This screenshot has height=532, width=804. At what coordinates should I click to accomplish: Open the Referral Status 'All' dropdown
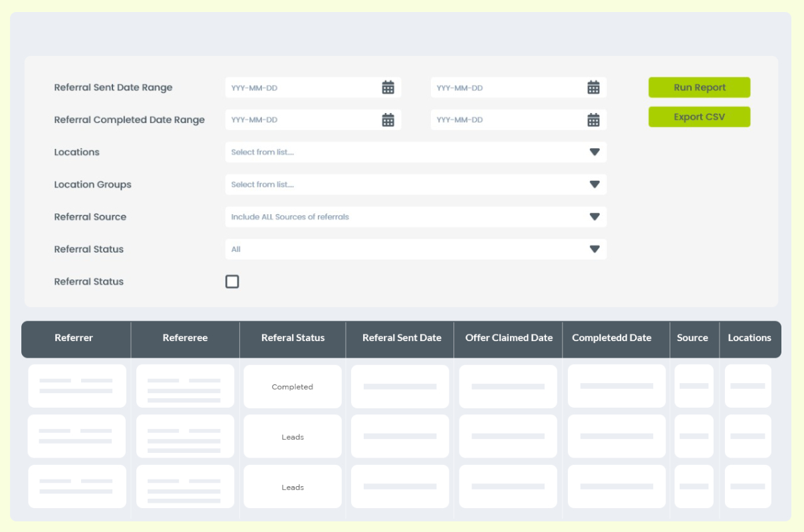(416, 249)
